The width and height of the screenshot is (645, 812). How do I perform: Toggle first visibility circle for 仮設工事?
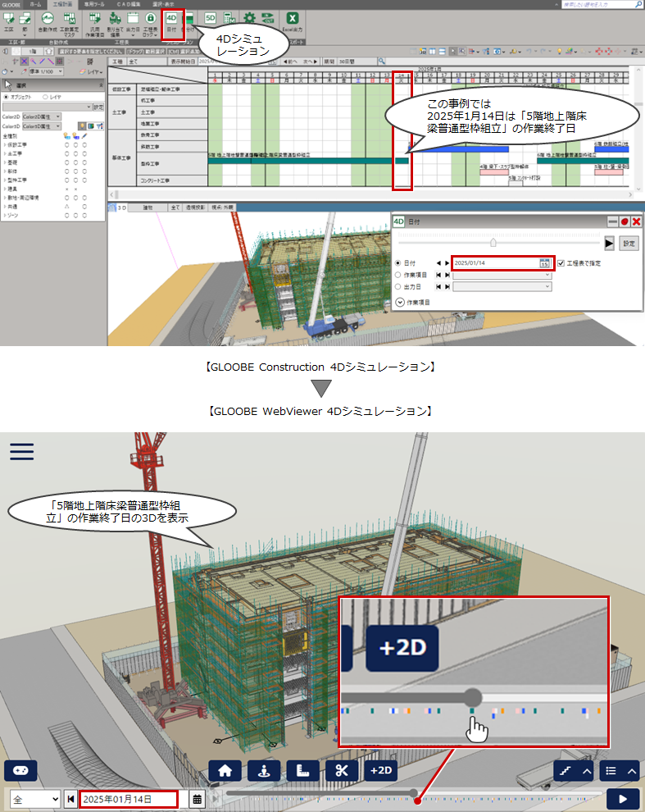point(66,145)
